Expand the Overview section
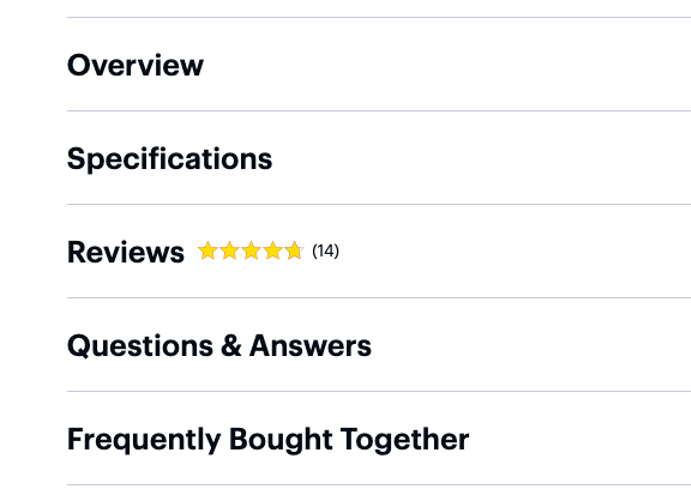691x499 pixels. point(135,65)
